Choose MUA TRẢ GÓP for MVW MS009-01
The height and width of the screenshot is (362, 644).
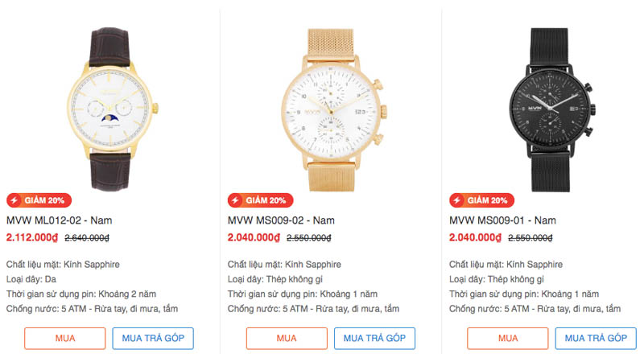coord(596,338)
